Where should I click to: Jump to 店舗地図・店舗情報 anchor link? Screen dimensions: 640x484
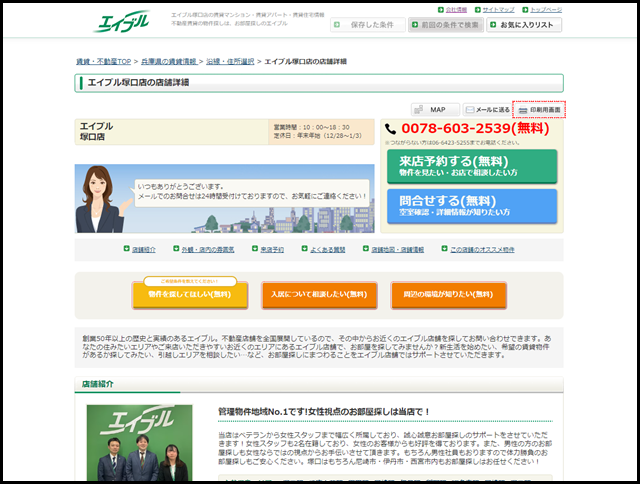(398, 250)
